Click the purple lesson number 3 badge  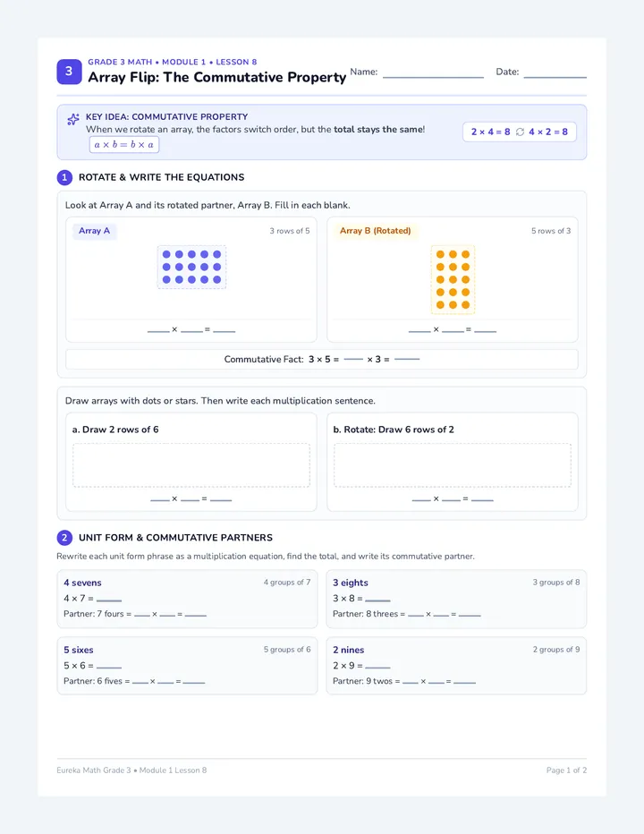69,72
